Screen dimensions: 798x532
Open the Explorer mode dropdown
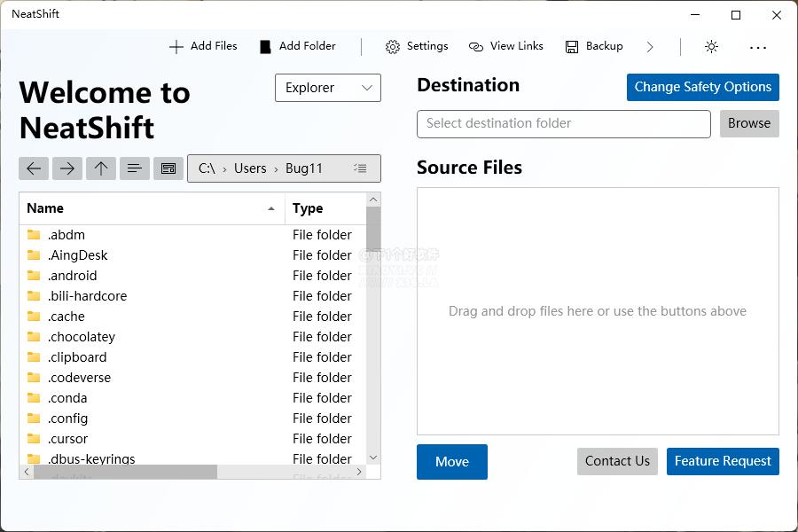[x=328, y=88]
